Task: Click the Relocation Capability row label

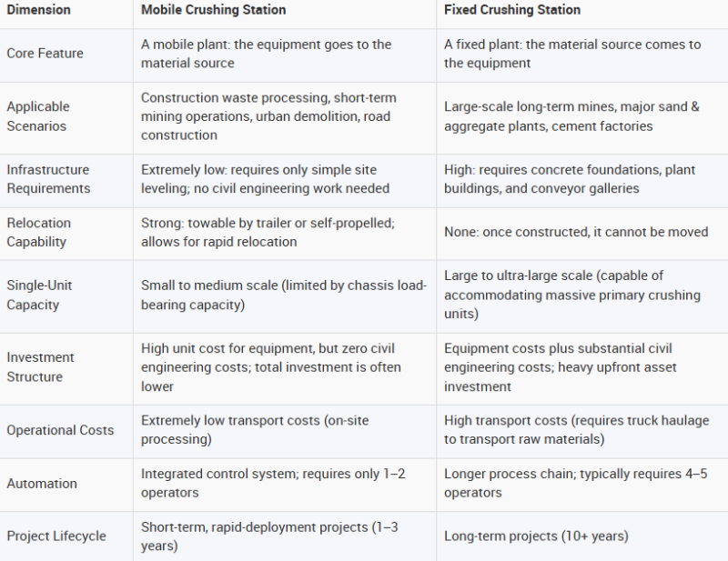Action: pos(38,232)
